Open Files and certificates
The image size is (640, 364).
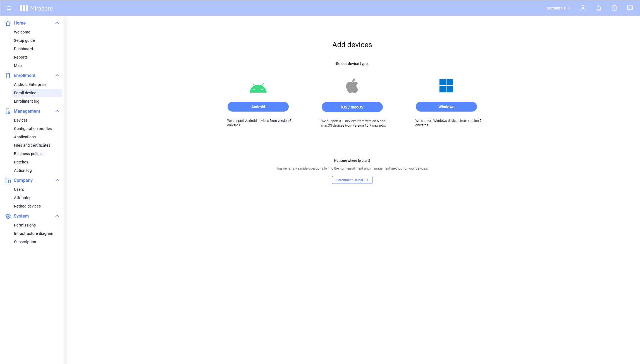tap(32, 145)
